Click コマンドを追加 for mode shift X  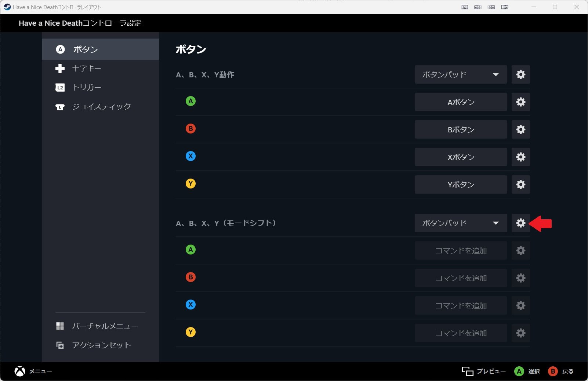pyautogui.click(x=461, y=305)
